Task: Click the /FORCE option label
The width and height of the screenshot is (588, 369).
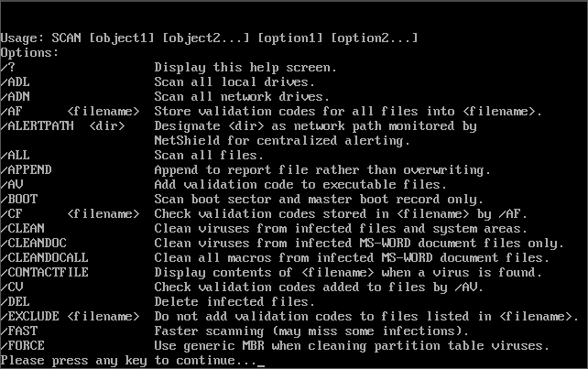Action: pos(23,346)
